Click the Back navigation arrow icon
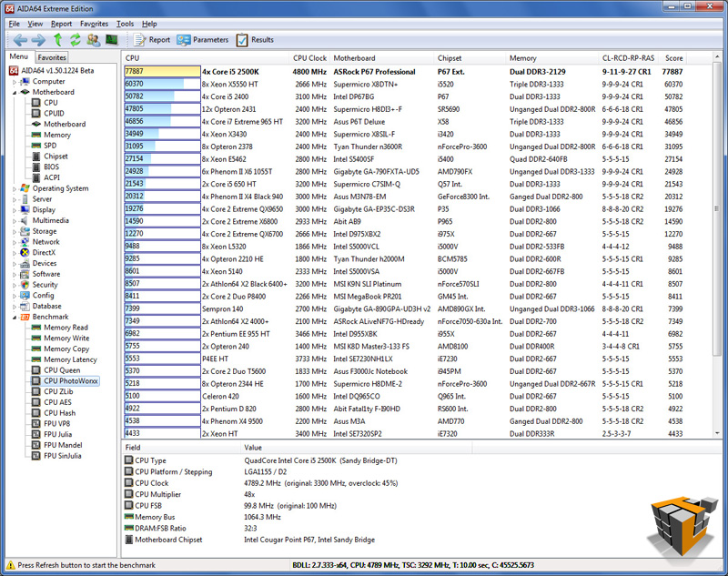Screen dimensions: 728x576 click(x=20, y=40)
